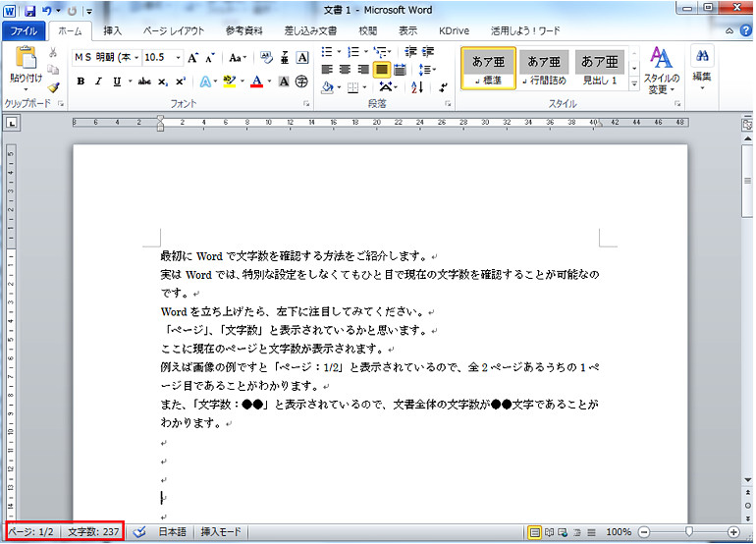Switch to the 挿入 ribbon tab

[x=112, y=30]
